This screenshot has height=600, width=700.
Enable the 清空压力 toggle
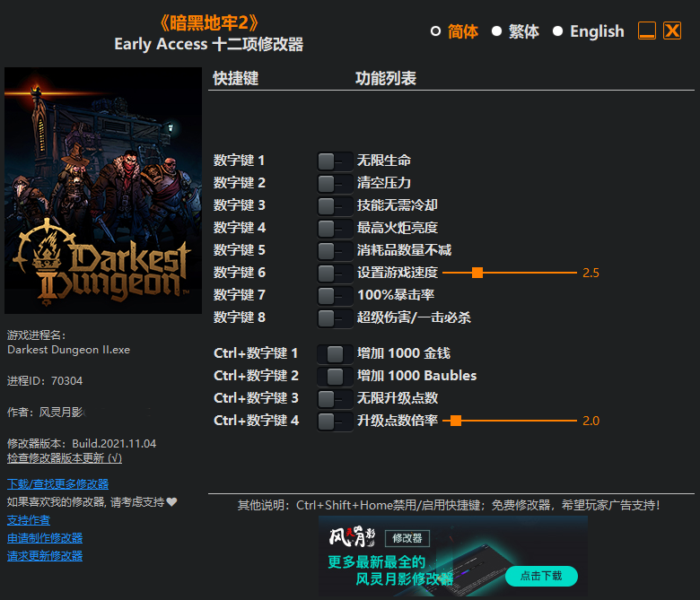[334, 183]
